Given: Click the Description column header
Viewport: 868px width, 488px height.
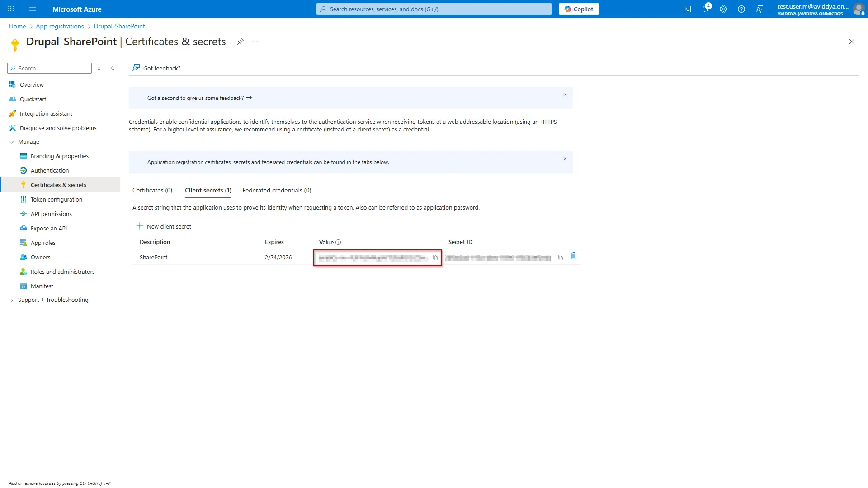Looking at the screenshot, I should [155, 242].
